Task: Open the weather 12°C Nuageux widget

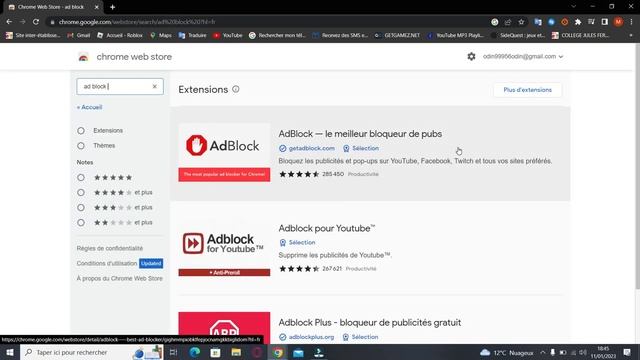Action: click(x=507, y=352)
